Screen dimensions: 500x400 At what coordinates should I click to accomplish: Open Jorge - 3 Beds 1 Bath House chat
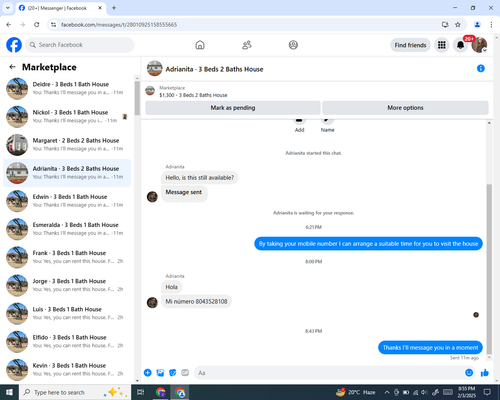coord(67,285)
